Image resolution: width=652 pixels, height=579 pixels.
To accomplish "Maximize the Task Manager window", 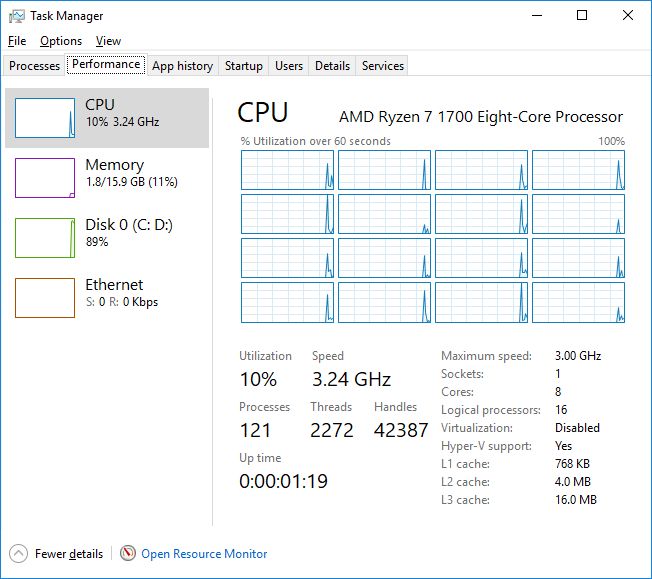I will pos(582,15).
